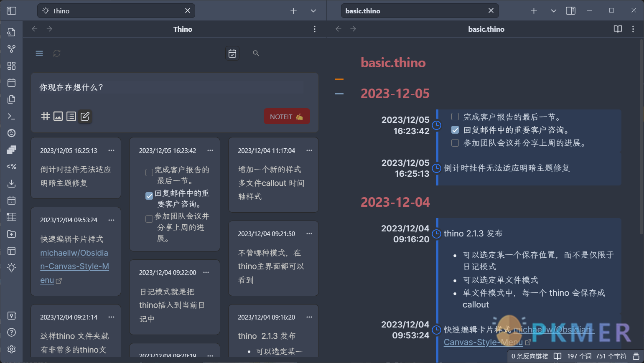Click the NOTEIT button
Viewport: 644px width, 363px height.
[x=287, y=117]
